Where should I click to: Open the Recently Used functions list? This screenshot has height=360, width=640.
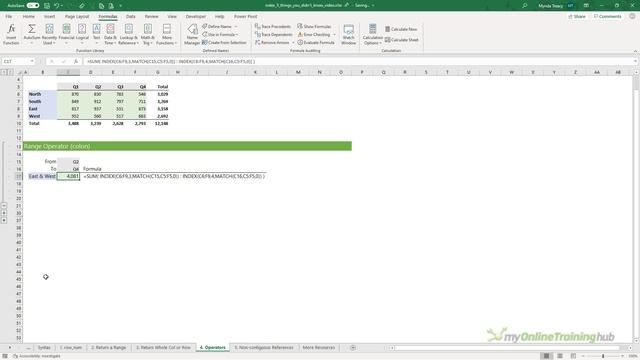pyautogui.click(x=49, y=34)
